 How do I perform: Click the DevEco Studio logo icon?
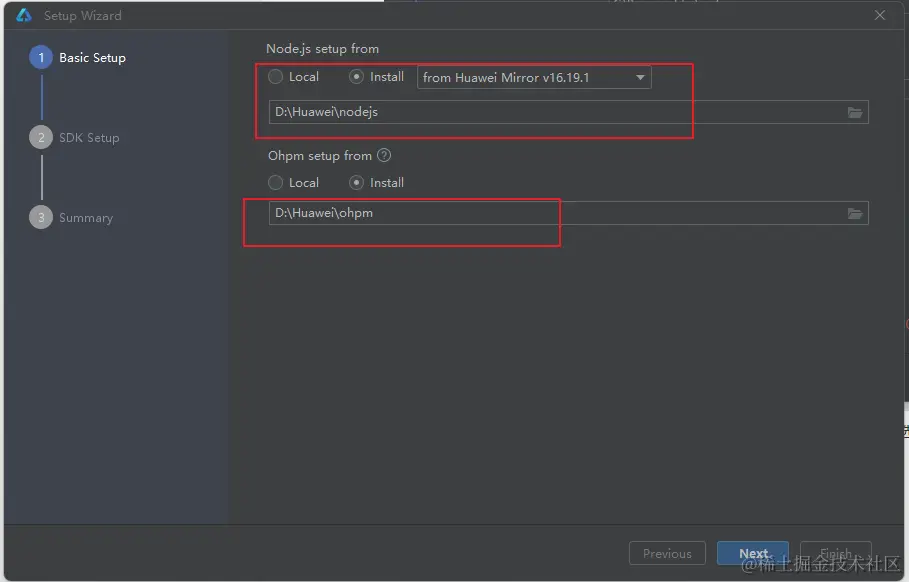coord(24,15)
